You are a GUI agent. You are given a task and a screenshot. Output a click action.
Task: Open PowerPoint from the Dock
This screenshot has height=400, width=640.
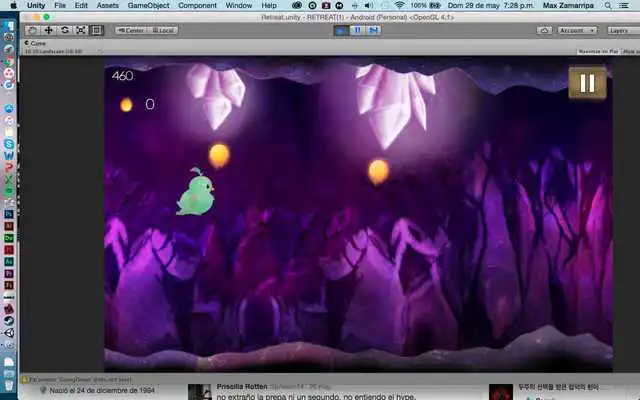9,167
